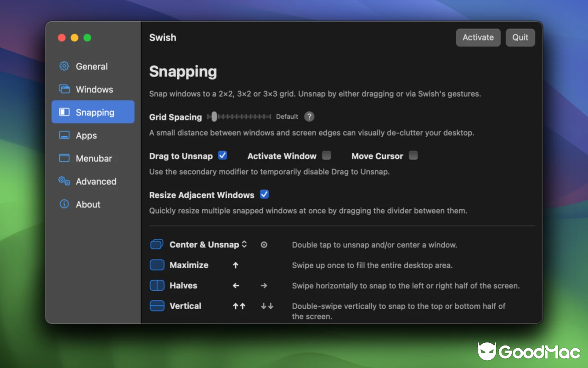The image size is (588, 368).
Task: Click the Quit button
Action: (x=520, y=37)
